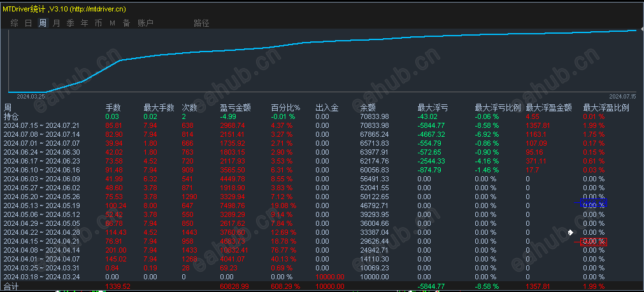This screenshot has width=644, height=292.
Task: Click the 最大浮亏比例 column header
Action: coord(497,108)
